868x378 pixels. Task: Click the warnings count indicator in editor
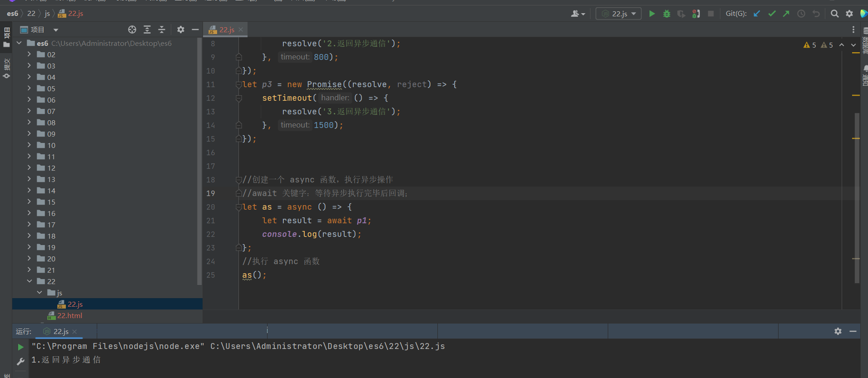pos(818,45)
